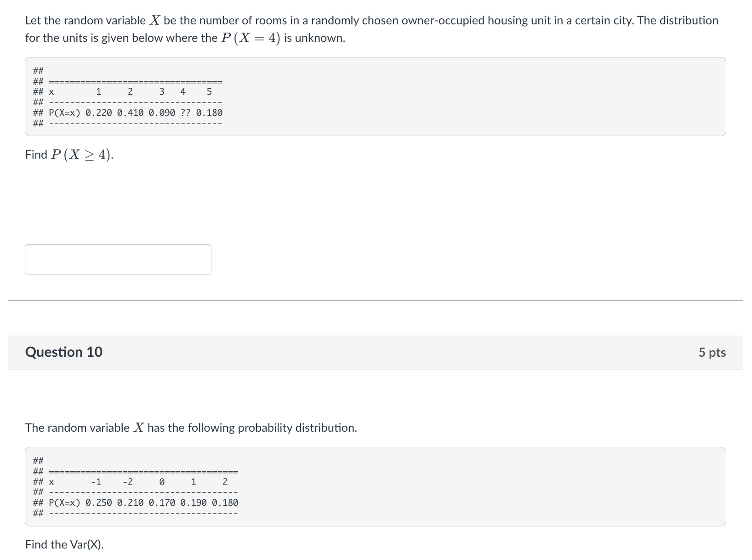The width and height of the screenshot is (752, 560).
Task: Click the 0.190 probability value
Action: click(x=194, y=503)
